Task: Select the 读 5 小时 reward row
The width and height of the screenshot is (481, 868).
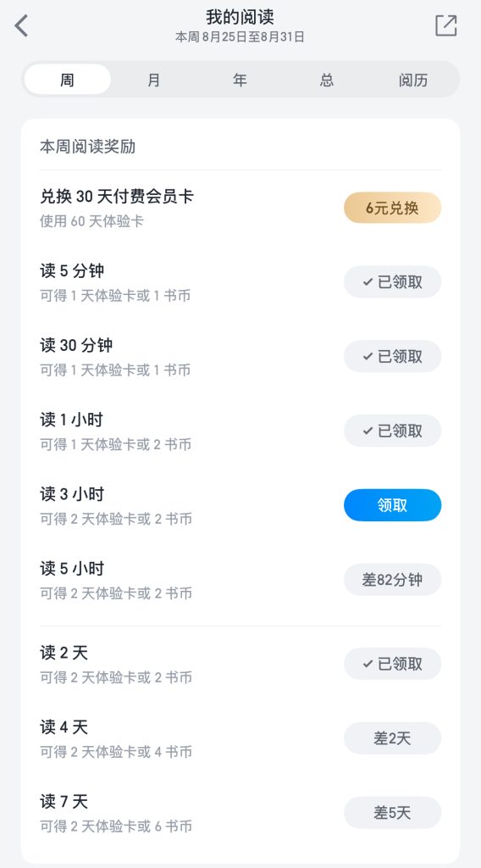Action: point(240,580)
